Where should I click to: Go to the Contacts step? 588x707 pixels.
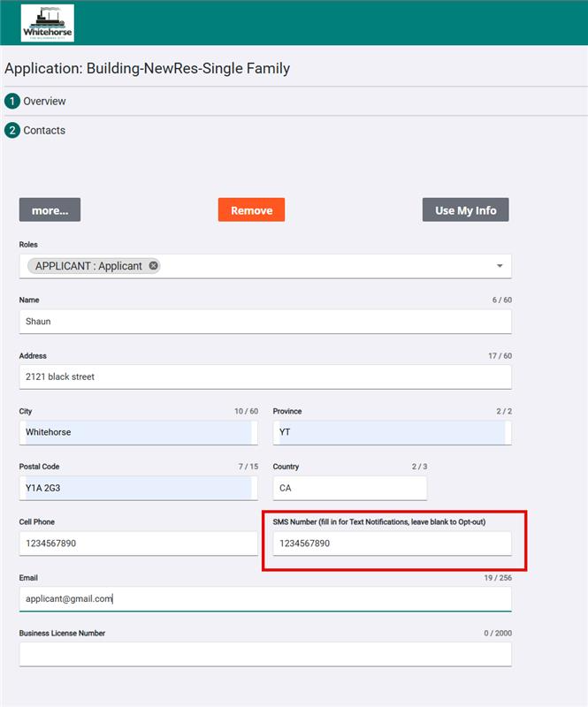tap(44, 131)
